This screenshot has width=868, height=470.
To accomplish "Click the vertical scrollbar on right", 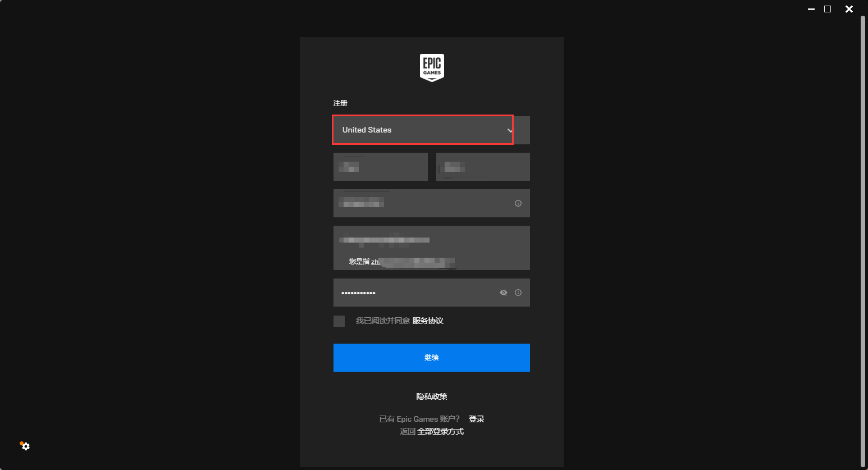I will pyautogui.click(x=863, y=241).
